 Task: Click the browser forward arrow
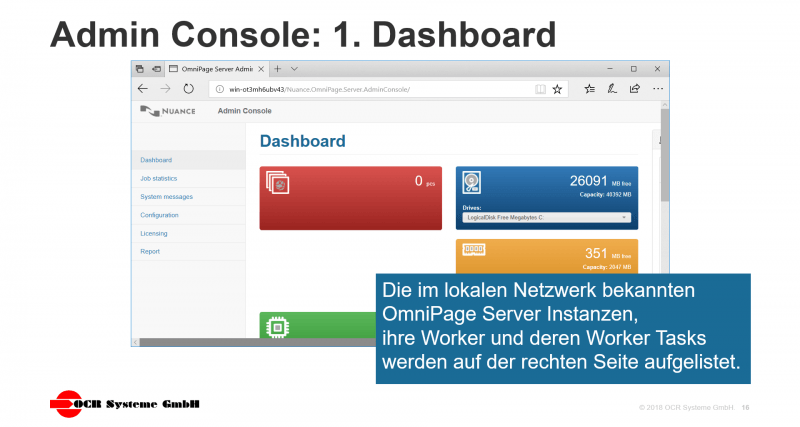[x=165, y=89]
